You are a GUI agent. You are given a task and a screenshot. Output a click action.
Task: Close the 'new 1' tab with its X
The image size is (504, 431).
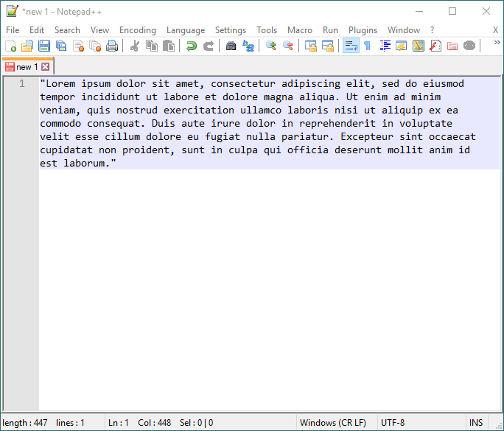click(x=46, y=67)
